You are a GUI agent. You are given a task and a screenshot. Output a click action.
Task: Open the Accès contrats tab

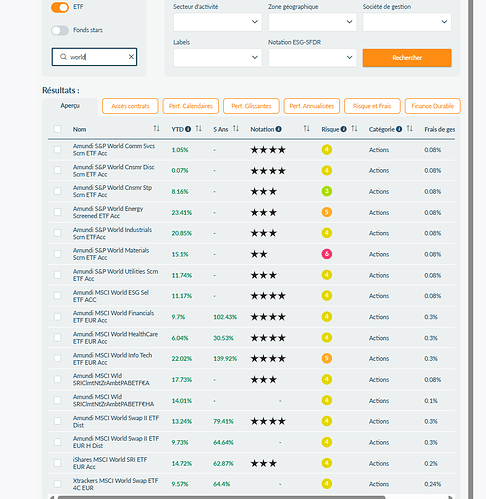tap(130, 106)
